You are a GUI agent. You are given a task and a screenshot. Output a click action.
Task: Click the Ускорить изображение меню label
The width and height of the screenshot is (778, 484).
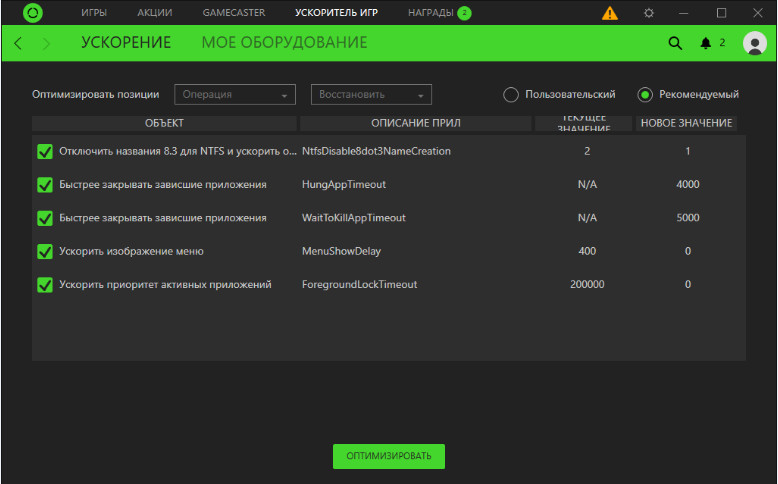(x=131, y=251)
